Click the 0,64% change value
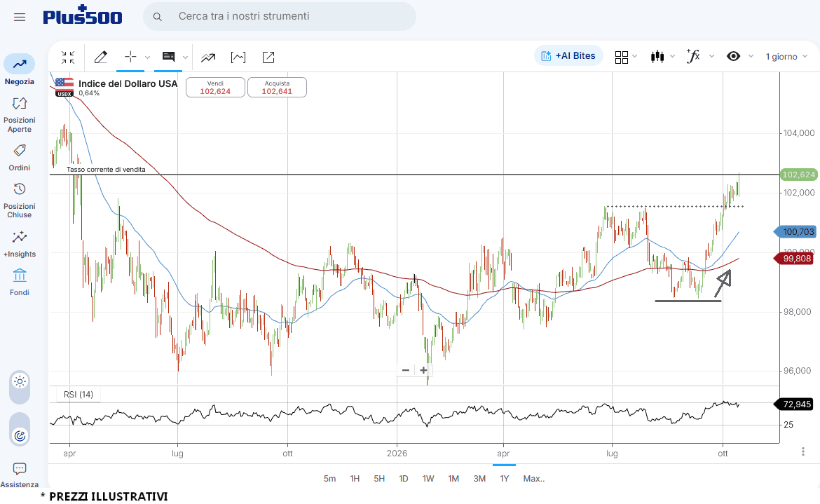The image size is (820, 504). click(89, 93)
